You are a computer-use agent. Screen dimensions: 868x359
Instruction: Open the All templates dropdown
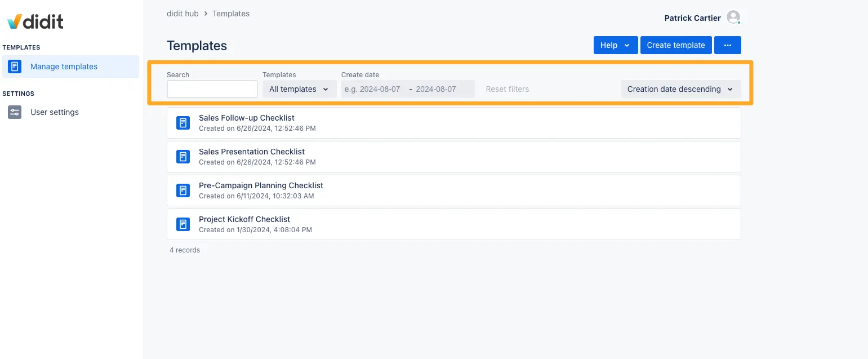coord(300,89)
